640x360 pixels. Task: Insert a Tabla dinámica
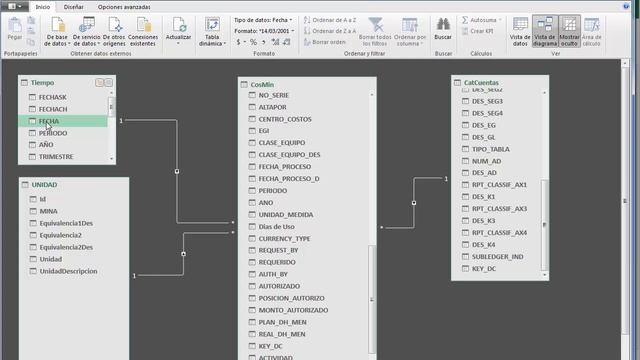(212, 31)
